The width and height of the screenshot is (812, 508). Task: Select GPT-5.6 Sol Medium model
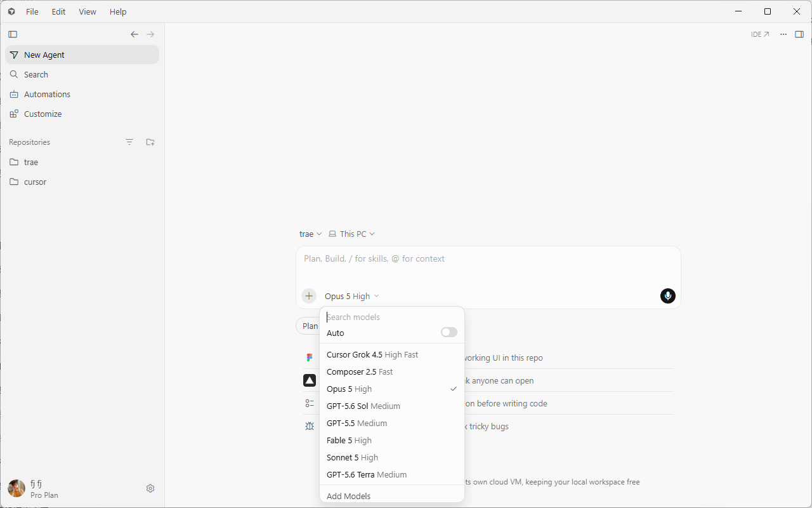pos(392,406)
